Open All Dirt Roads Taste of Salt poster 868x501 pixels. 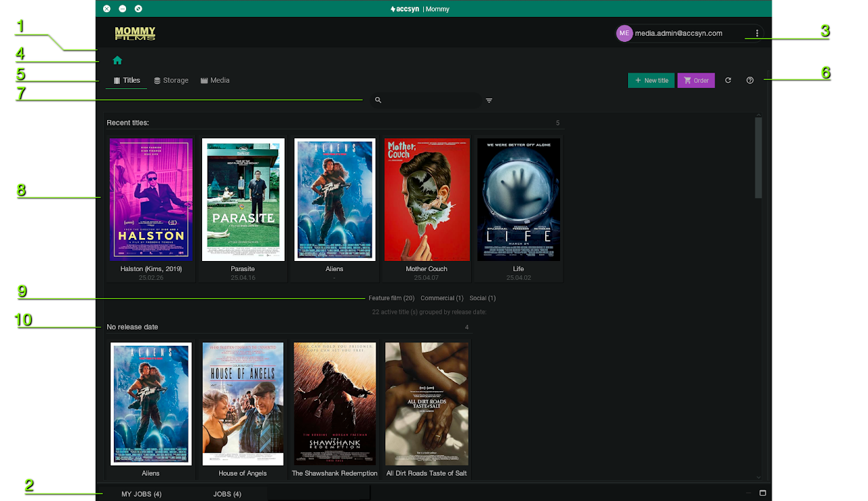pos(427,404)
